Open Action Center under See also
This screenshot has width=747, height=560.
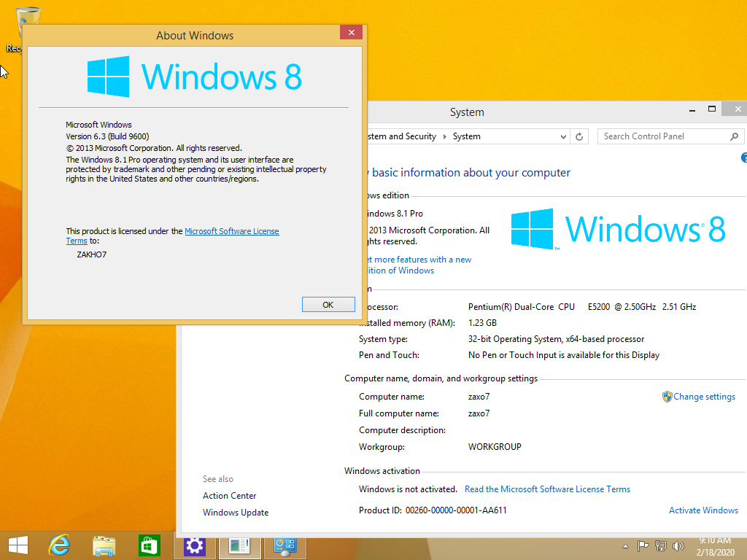pyautogui.click(x=229, y=496)
